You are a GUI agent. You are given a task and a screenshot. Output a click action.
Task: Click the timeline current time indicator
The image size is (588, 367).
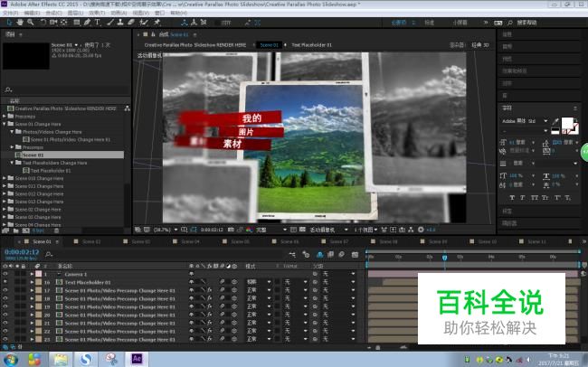pos(444,258)
